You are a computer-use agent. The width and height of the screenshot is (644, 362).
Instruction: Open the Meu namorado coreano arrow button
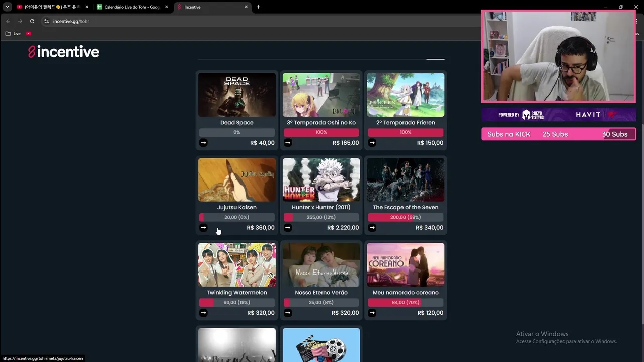[372, 313]
